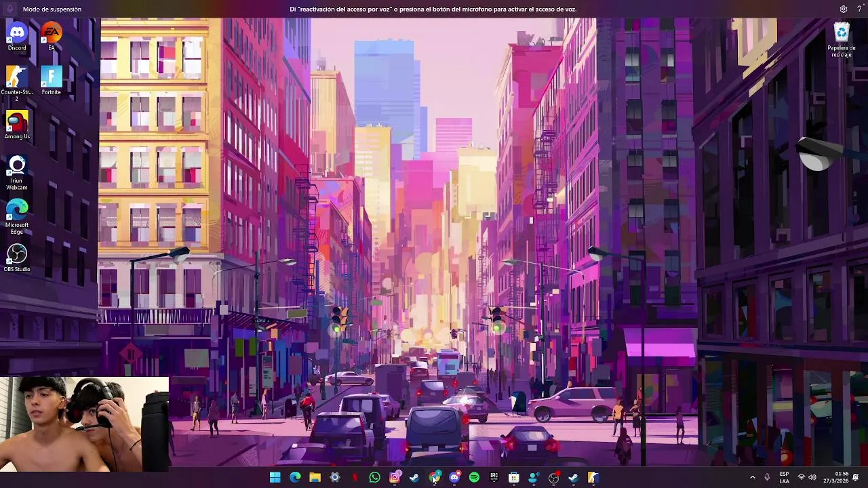Open Netflix from the taskbar
Screen dimensions: 868x488
[x=355, y=478]
